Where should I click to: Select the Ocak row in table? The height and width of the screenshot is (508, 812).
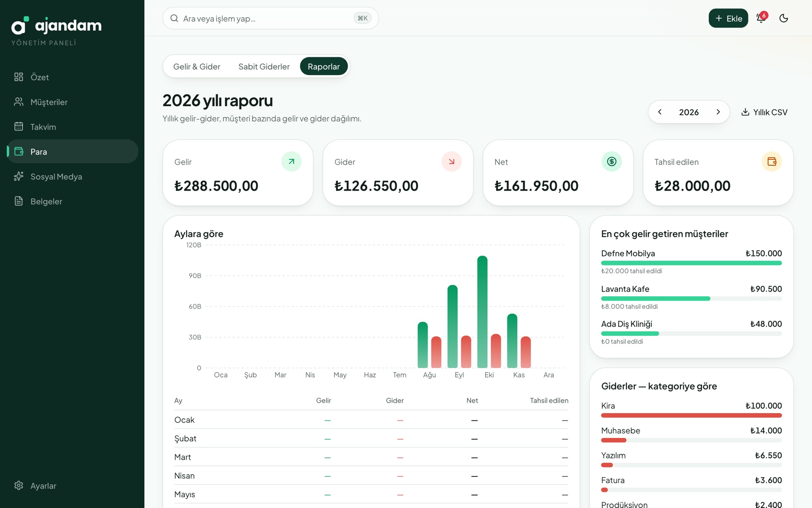pyautogui.click(x=371, y=420)
